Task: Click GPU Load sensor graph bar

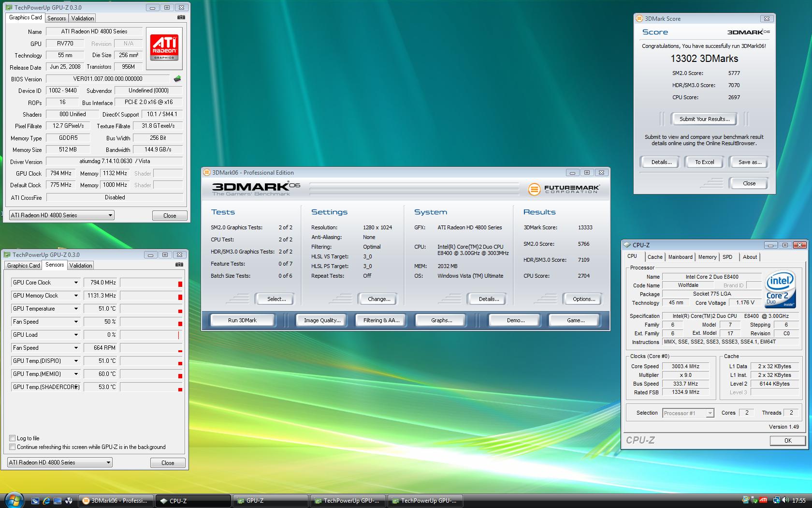Action: pos(151,335)
